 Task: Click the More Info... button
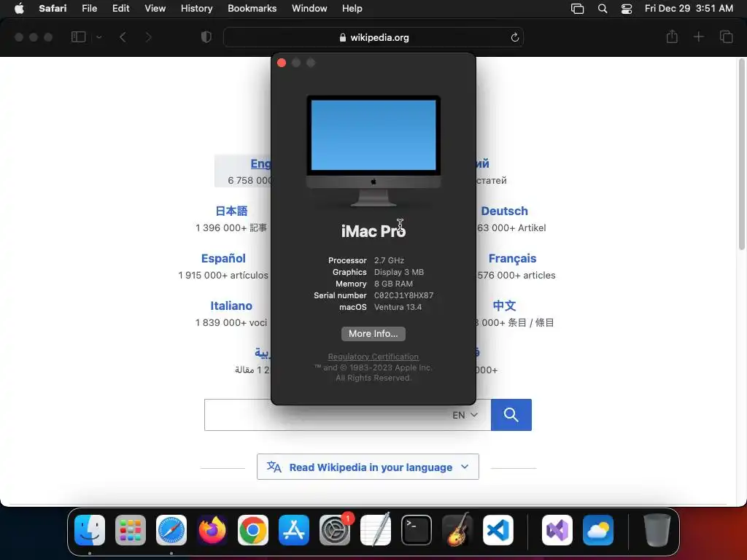coord(373,334)
